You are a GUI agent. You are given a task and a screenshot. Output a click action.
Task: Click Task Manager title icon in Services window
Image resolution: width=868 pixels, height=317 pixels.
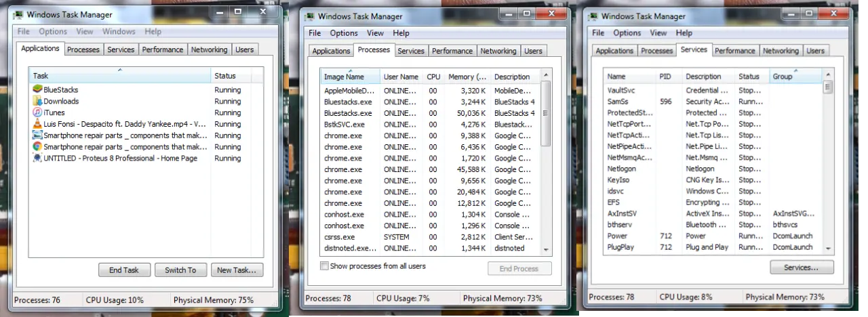(x=593, y=16)
